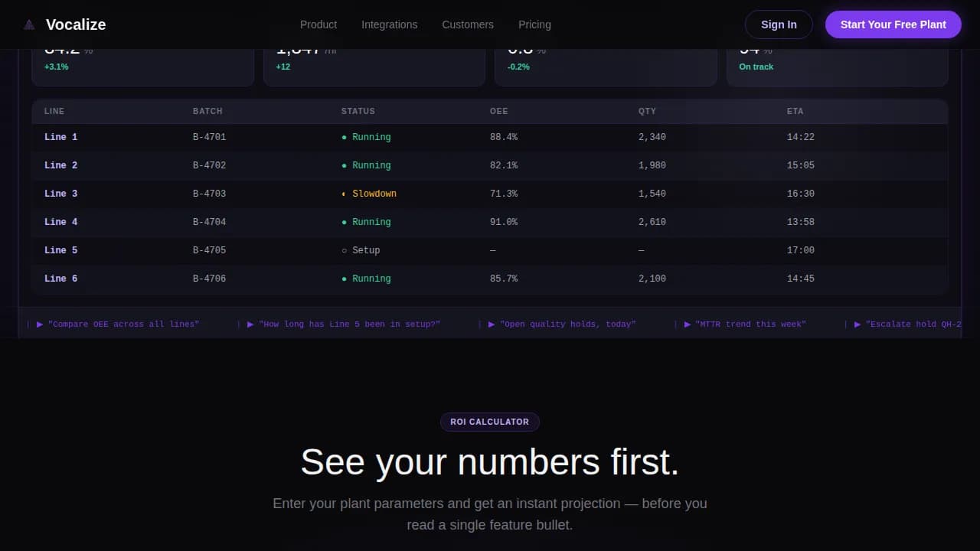
Task: Click the OEE column header
Action: (x=498, y=111)
